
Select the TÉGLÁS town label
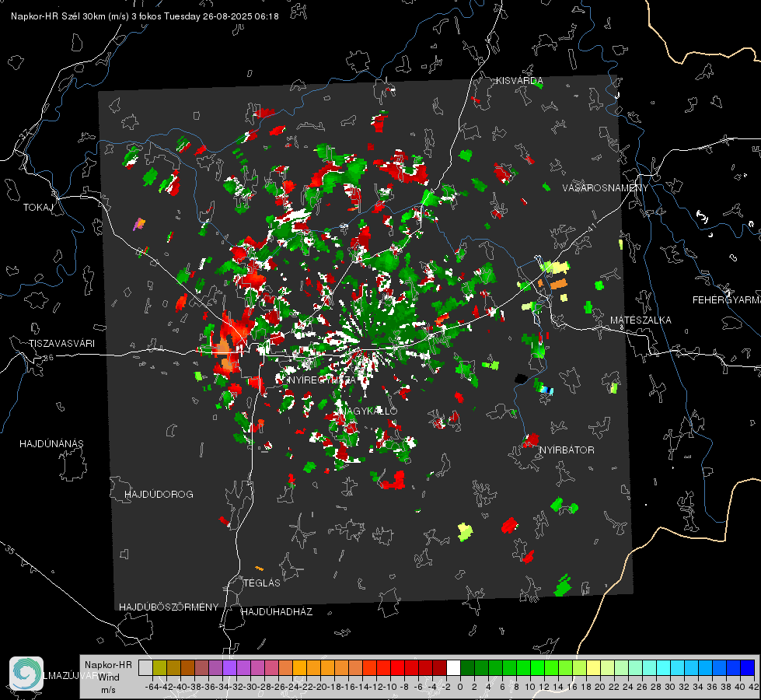pyautogui.click(x=262, y=583)
